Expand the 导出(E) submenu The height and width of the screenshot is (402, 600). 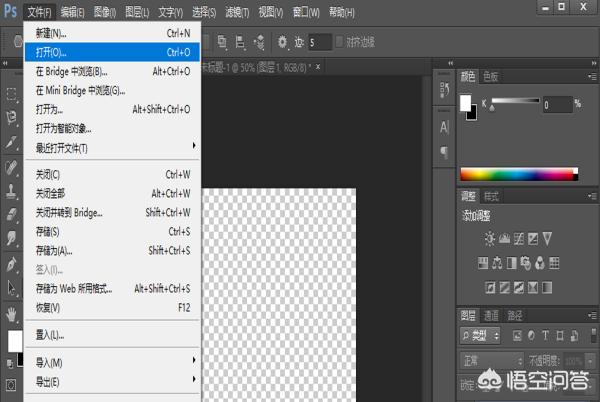point(112,382)
